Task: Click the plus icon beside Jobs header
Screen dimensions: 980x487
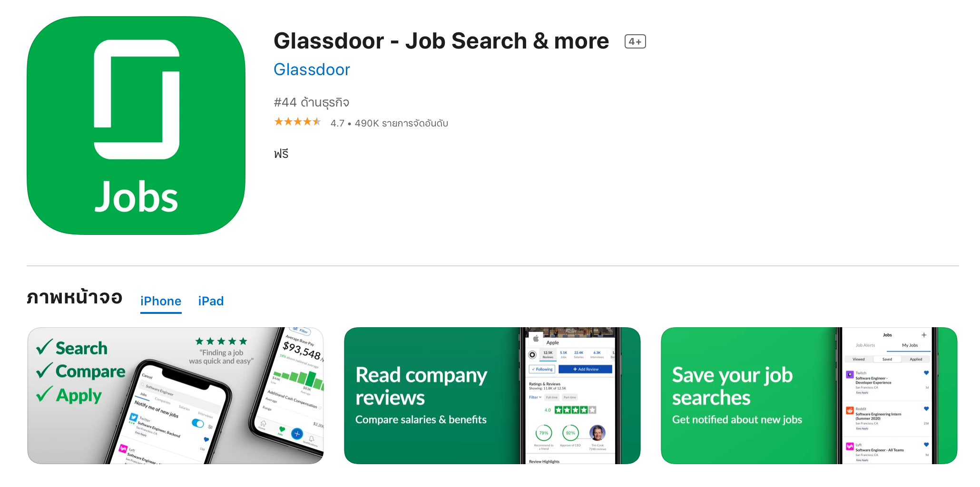Action: pos(924,335)
